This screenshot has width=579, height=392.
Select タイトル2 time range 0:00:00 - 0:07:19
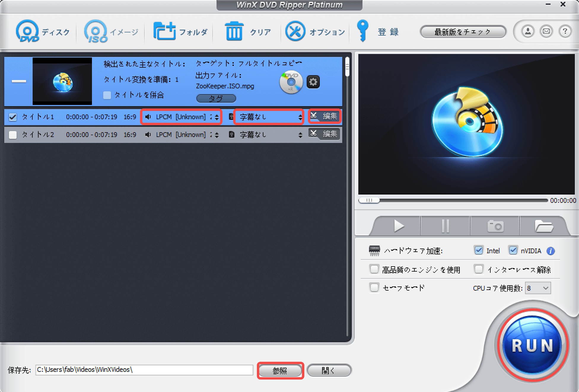click(92, 135)
